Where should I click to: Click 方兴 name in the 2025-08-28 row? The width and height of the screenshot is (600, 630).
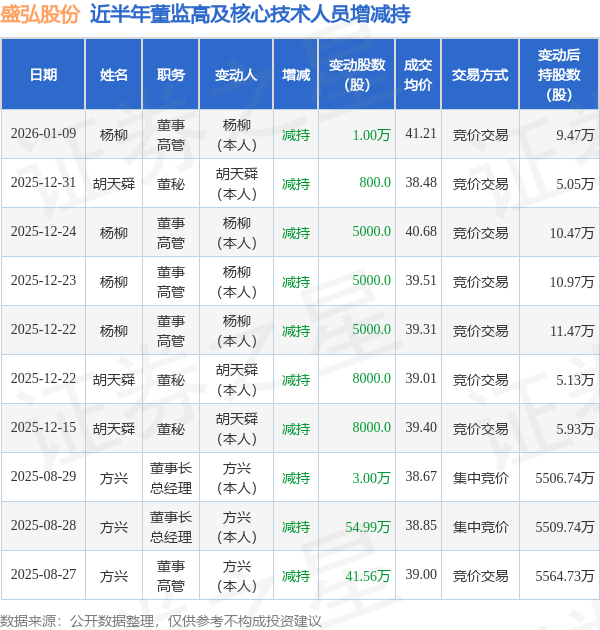pos(114,527)
